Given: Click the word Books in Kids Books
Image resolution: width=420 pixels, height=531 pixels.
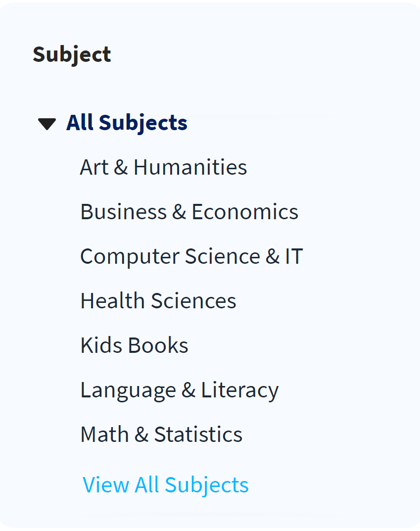Looking at the screenshot, I should (158, 345).
